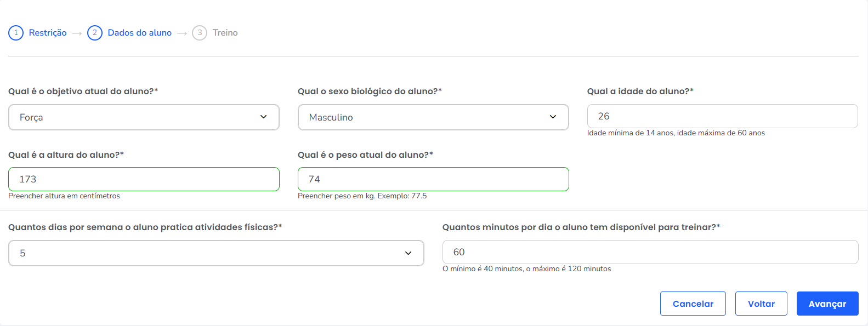
Task: Click the chevron arrow in Masculino dropdown
Action: [553, 117]
